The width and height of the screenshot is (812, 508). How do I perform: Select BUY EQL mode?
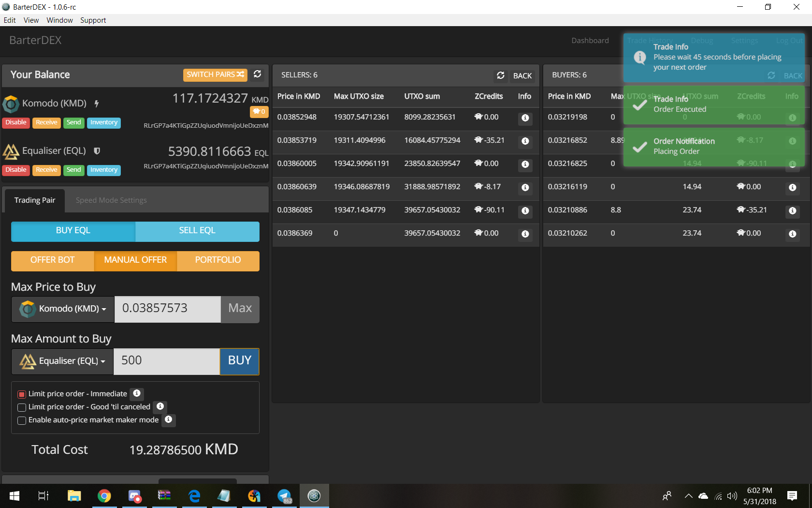pyautogui.click(x=73, y=231)
